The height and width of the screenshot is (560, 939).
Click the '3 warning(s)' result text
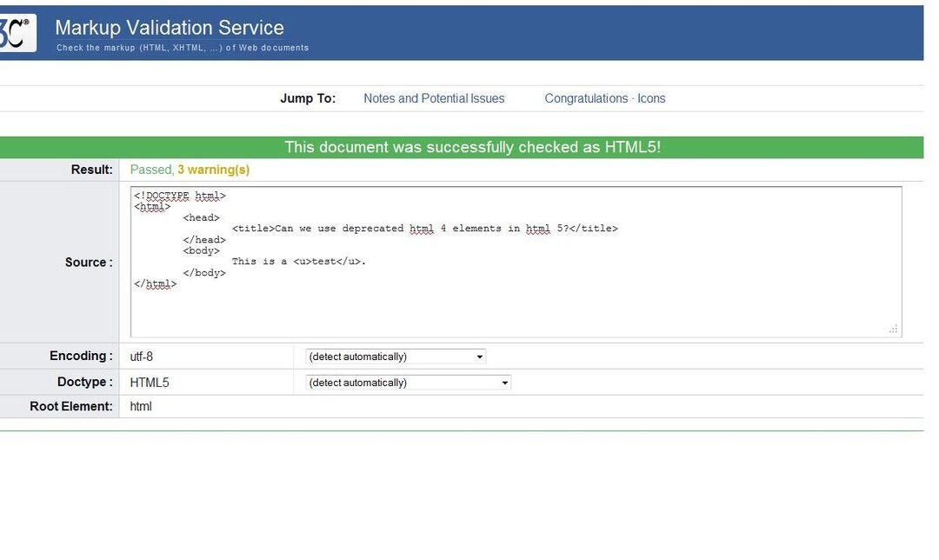coord(213,170)
